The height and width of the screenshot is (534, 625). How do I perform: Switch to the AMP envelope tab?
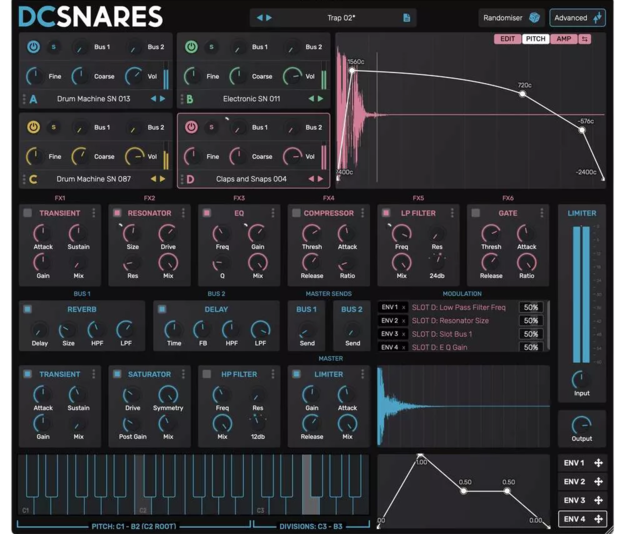(x=564, y=39)
